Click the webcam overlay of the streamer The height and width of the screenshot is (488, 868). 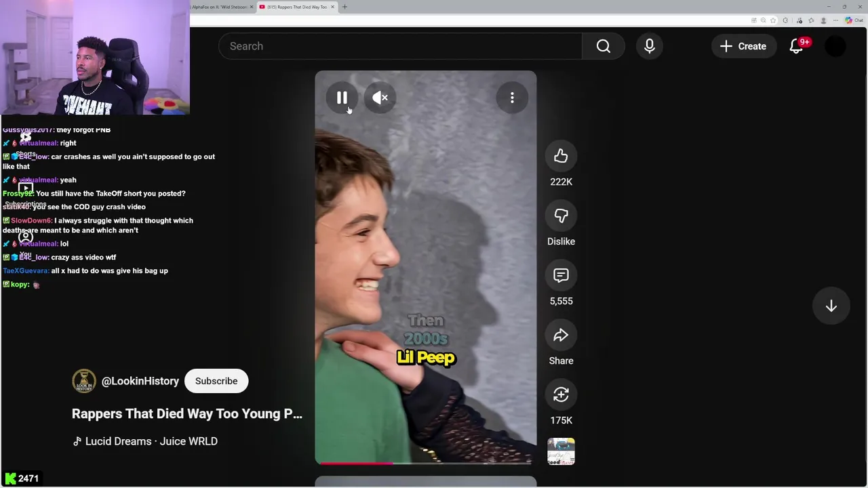tap(95, 58)
